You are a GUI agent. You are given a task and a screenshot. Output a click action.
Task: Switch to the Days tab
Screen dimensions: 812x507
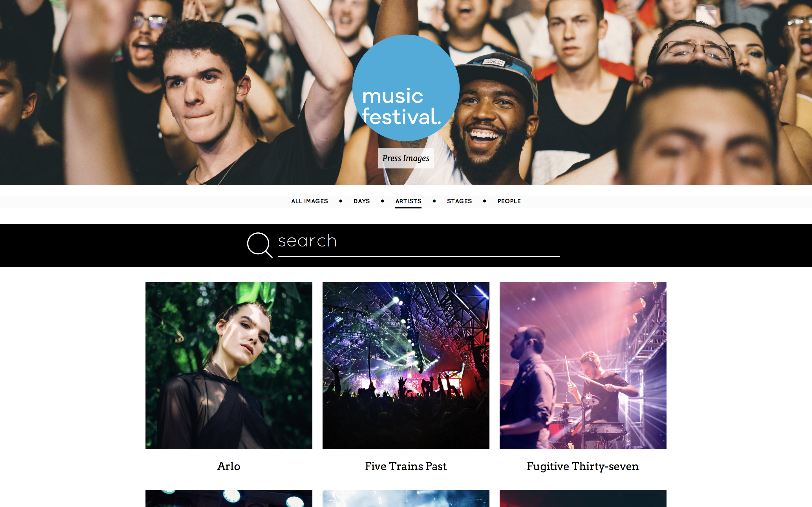[x=361, y=201]
